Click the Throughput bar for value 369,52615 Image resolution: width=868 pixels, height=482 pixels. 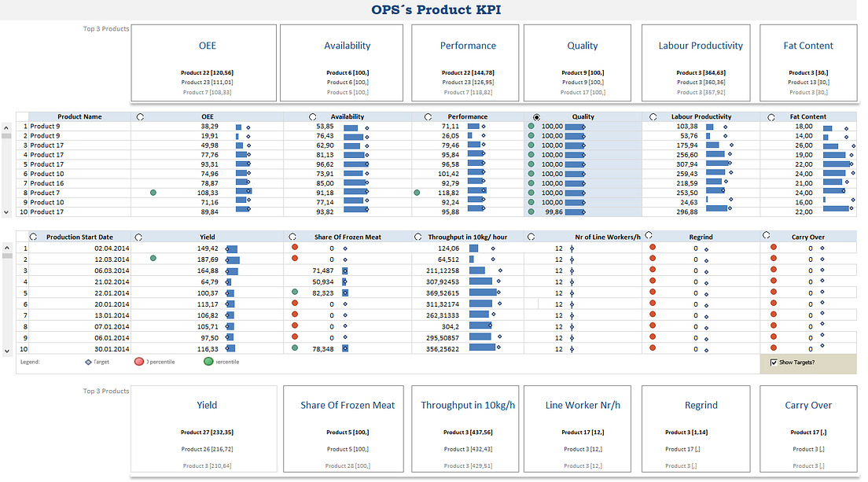(x=483, y=293)
